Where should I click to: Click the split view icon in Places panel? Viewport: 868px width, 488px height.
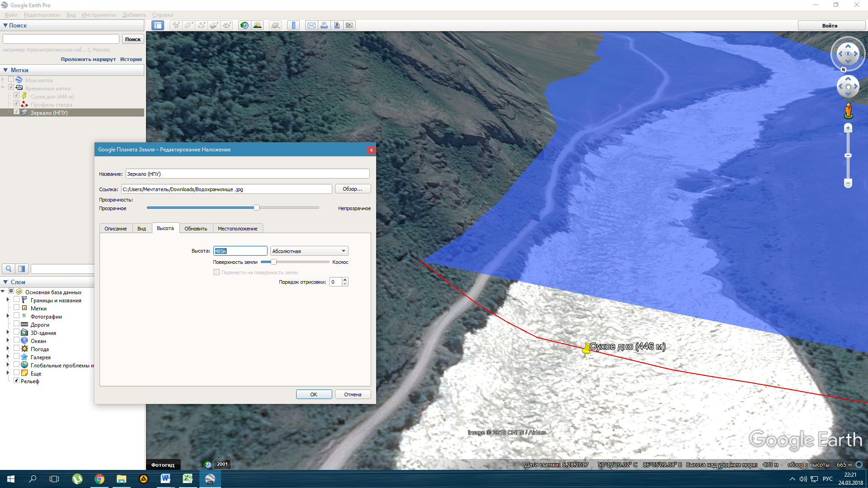pos(22,269)
